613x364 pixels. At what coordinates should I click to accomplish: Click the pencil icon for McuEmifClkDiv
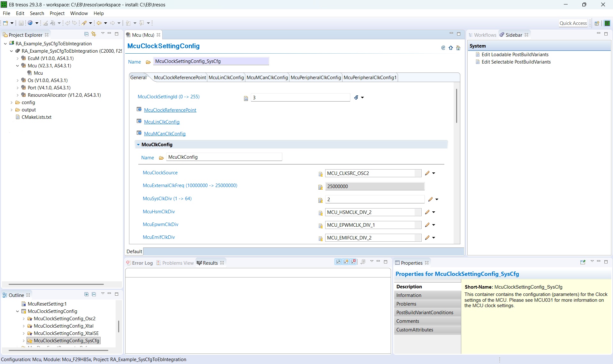coord(427,238)
